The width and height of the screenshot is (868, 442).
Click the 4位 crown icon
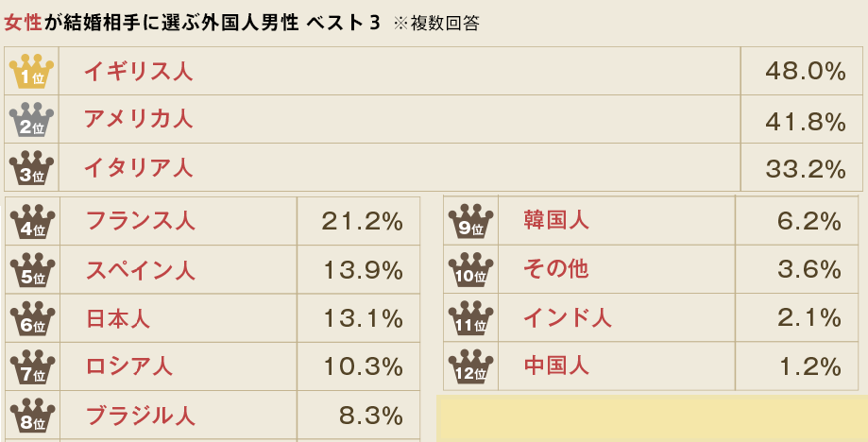pyautogui.click(x=32, y=222)
